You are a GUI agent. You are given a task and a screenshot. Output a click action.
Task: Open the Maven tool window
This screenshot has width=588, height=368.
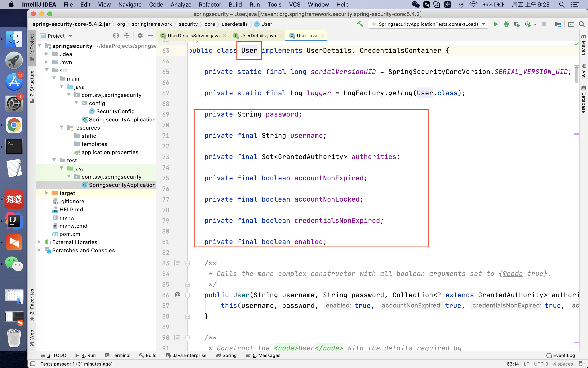[x=584, y=44]
